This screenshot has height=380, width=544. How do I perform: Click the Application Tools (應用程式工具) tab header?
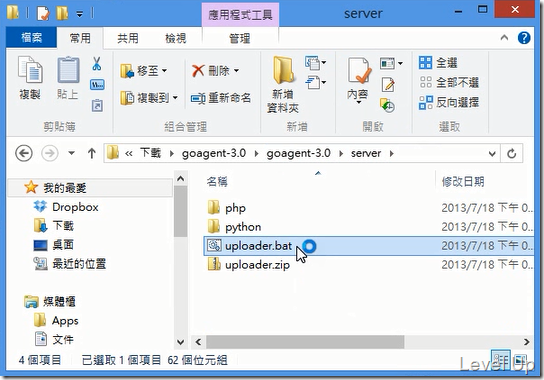(x=240, y=15)
